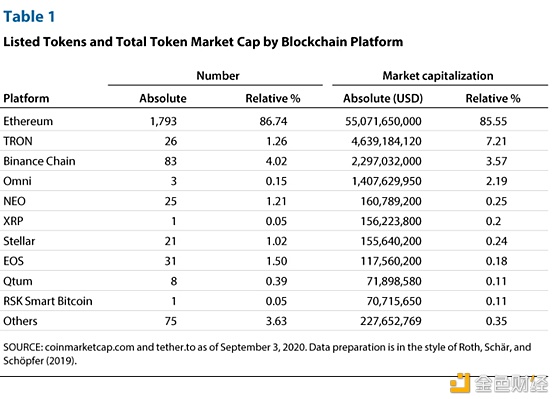Select the Qtum row label

18,281
